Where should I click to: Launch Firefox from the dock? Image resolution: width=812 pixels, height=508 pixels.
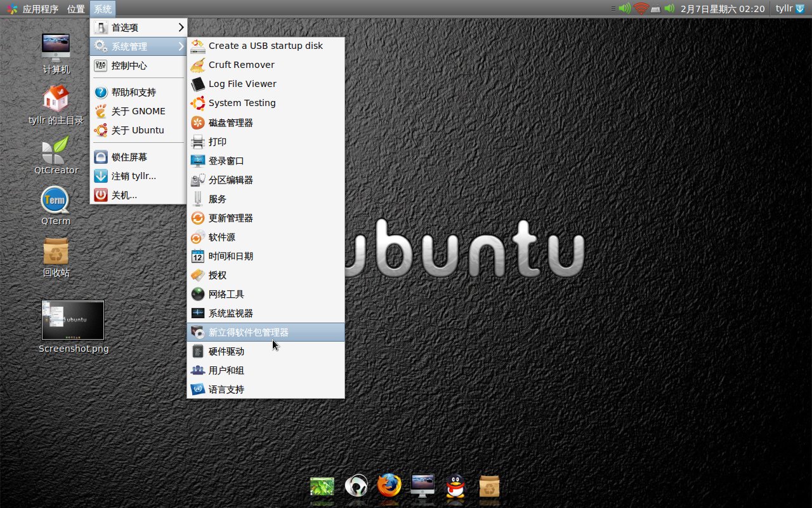point(390,486)
